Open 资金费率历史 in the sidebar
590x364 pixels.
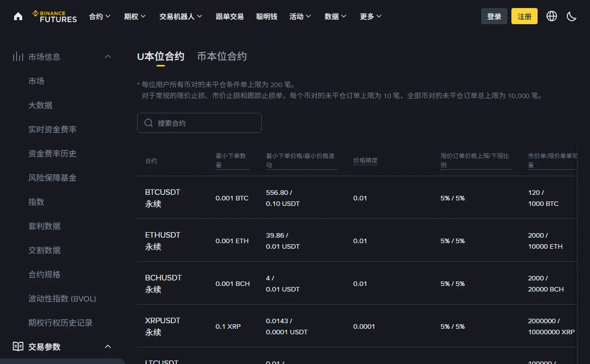52,154
